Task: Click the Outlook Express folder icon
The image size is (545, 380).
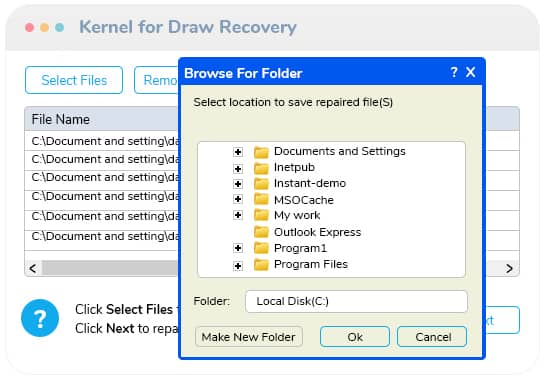Action: pos(261,232)
